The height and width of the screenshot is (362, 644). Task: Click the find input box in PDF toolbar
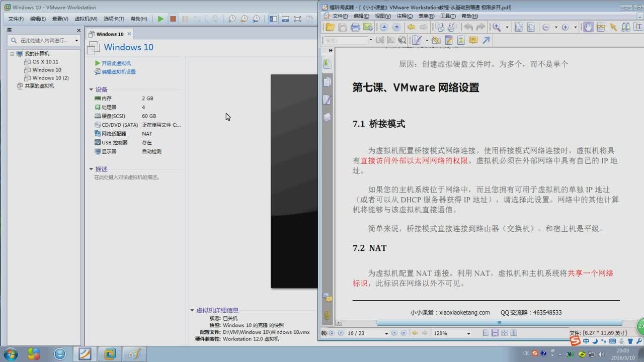(x=346, y=40)
